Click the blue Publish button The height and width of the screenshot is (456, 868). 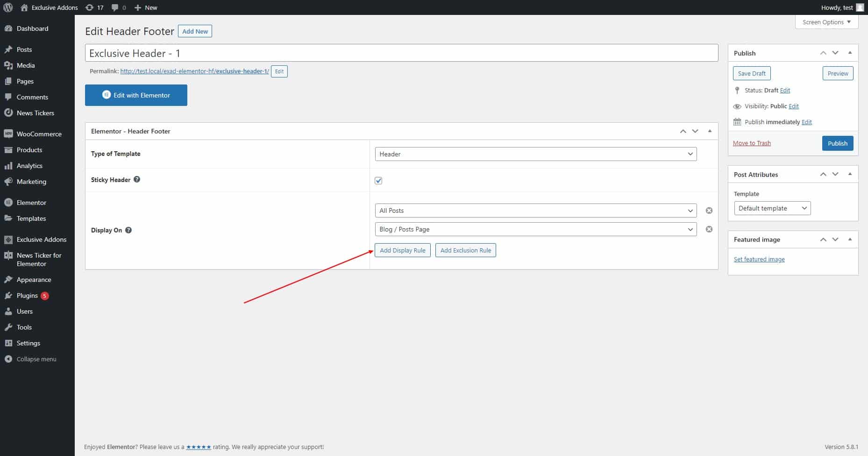coord(838,143)
